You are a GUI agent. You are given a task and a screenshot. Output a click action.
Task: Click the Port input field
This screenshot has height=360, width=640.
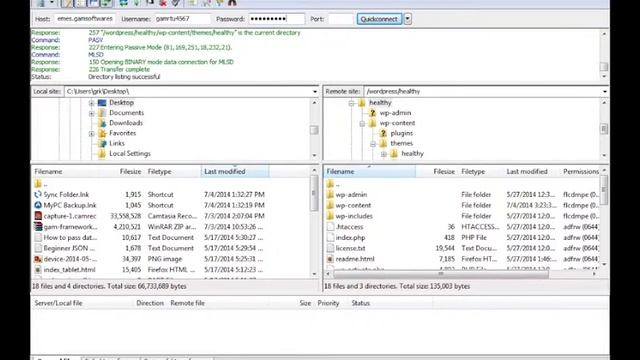[x=340, y=19]
